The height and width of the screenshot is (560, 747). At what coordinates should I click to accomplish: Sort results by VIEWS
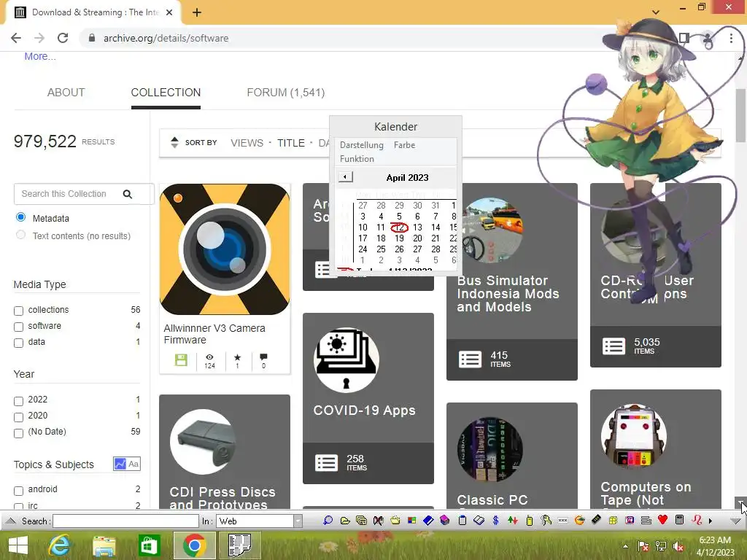click(x=247, y=143)
